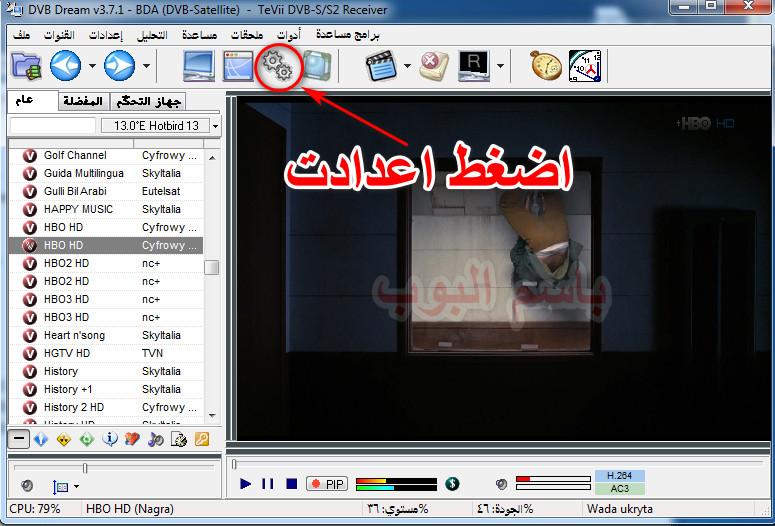
Task: Click the black R record monitor icon
Action: 474,66
